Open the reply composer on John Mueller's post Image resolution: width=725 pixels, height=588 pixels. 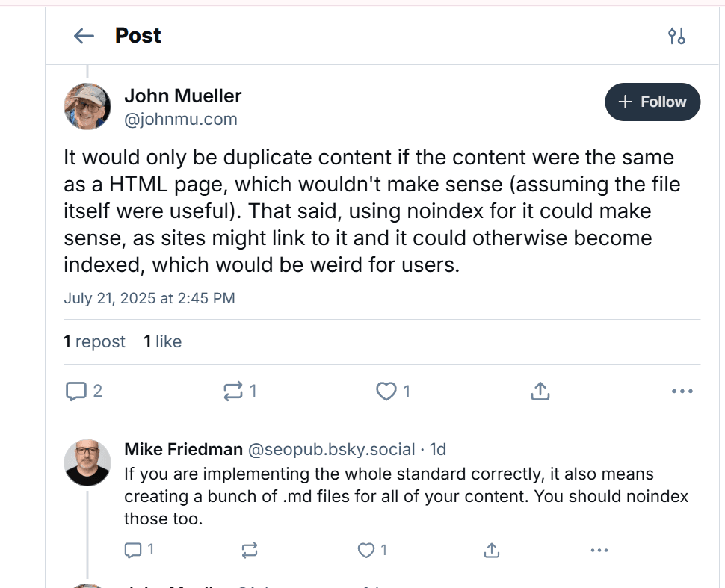click(x=77, y=391)
